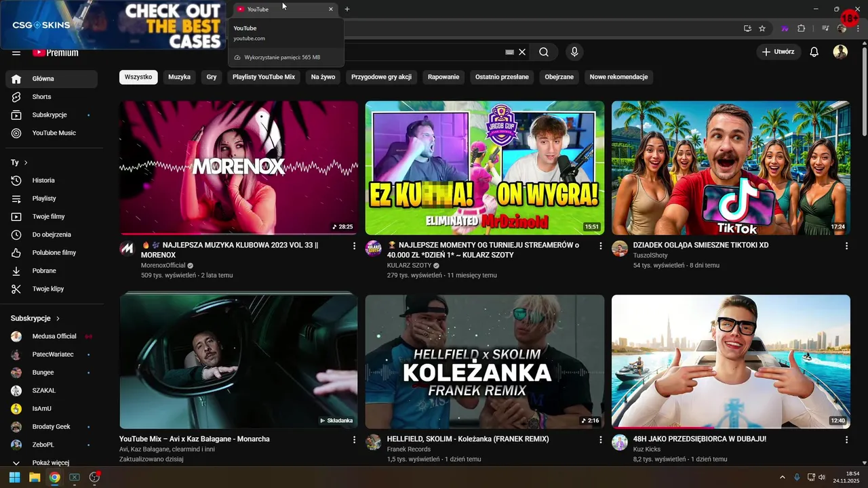
Task: Open options menu for MORENOX video
Action: (354, 246)
